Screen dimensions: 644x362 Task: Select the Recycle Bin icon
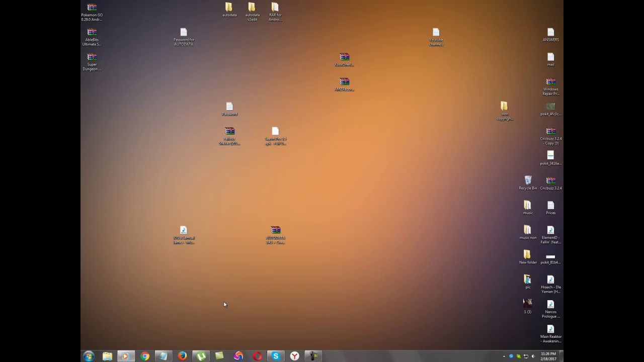528,183
